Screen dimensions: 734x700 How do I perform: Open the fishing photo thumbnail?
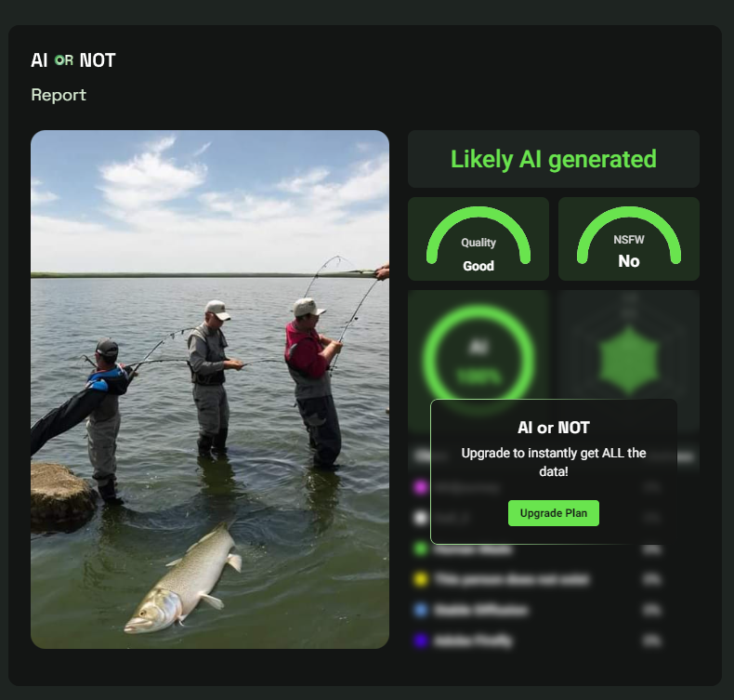tap(210, 390)
